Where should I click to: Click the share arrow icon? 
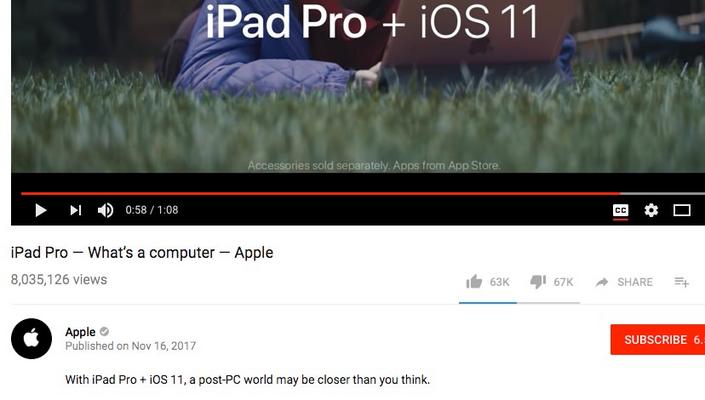602,282
